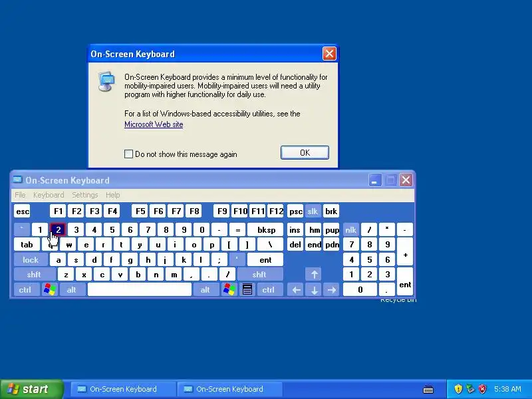Image resolution: width=532 pixels, height=399 pixels.
Task: Click the bksp backspace key
Action: 265,229
